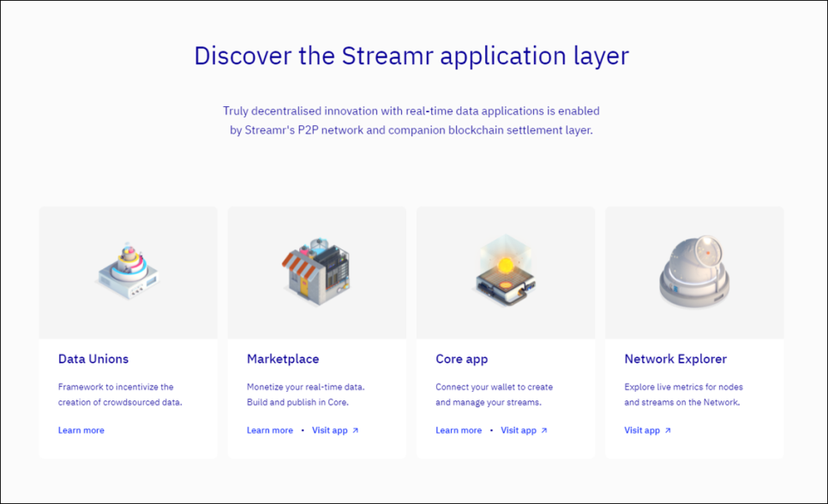Follow the Marketplace Visit app link
The height and width of the screenshot is (504, 828).
click(x=335, y=430)
